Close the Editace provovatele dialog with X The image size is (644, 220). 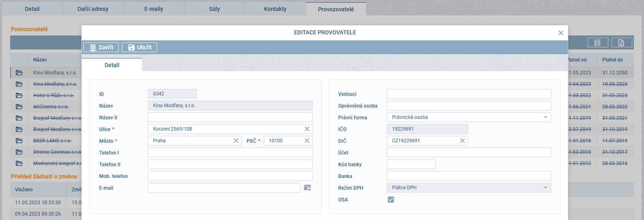[x=561, y=33]
